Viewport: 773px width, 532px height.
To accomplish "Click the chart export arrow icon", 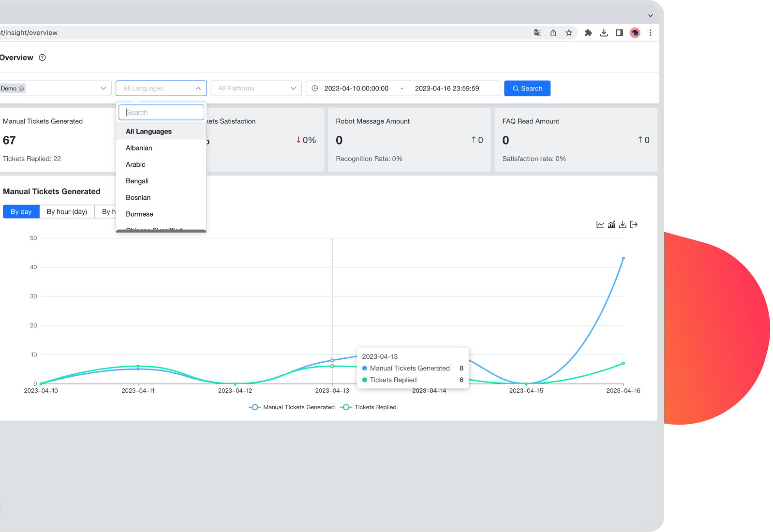I will coord(634,224).
